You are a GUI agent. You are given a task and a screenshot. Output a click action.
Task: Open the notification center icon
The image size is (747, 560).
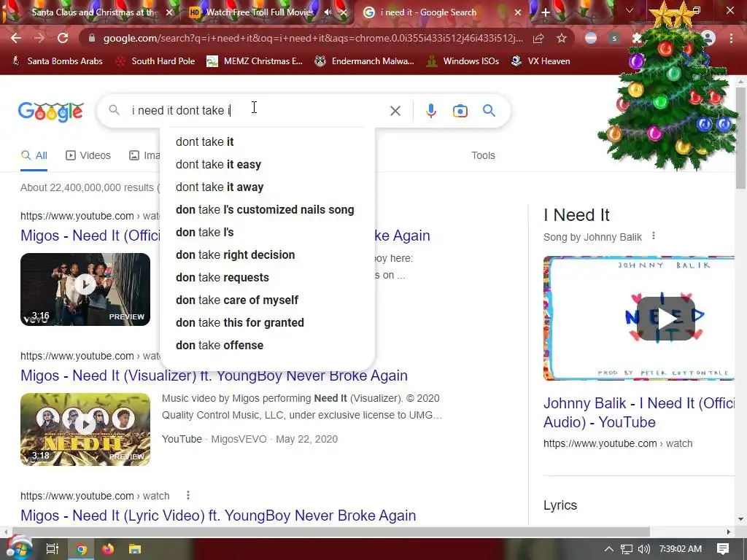[723, 549]
